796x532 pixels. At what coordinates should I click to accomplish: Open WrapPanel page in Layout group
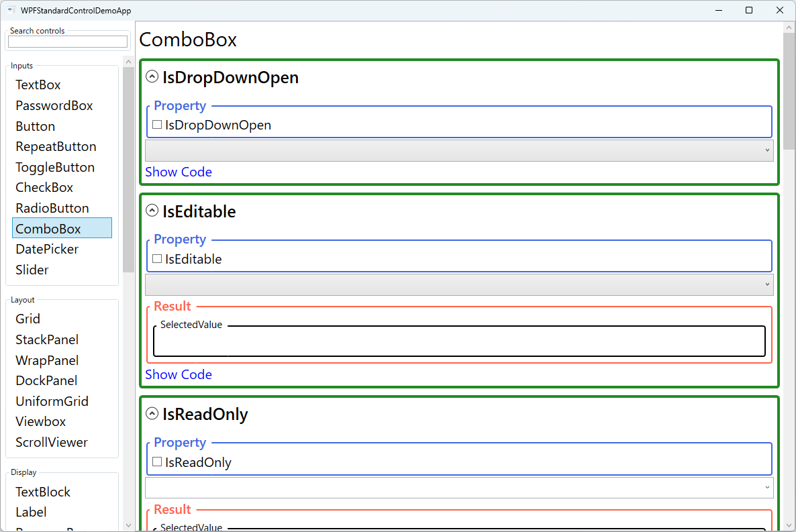tap(62, 360)
